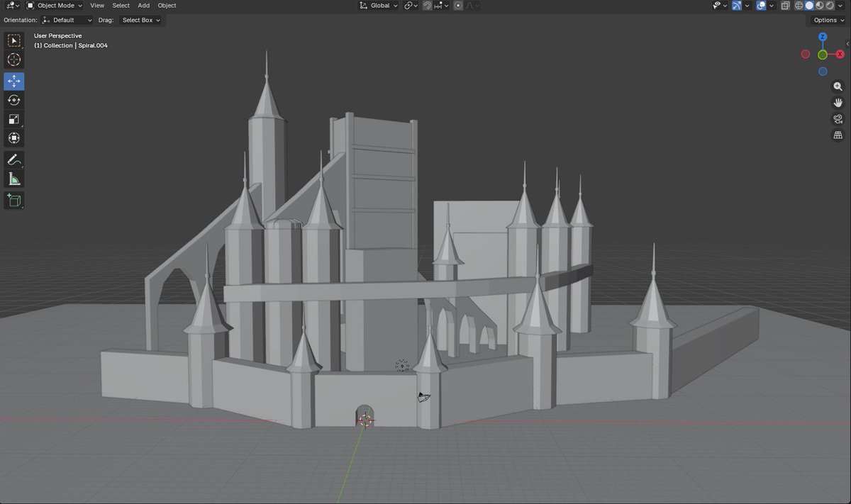Screen dimensions: 851x504
Task: Toggle snapping magnet icon
Action: coord(428,6)
